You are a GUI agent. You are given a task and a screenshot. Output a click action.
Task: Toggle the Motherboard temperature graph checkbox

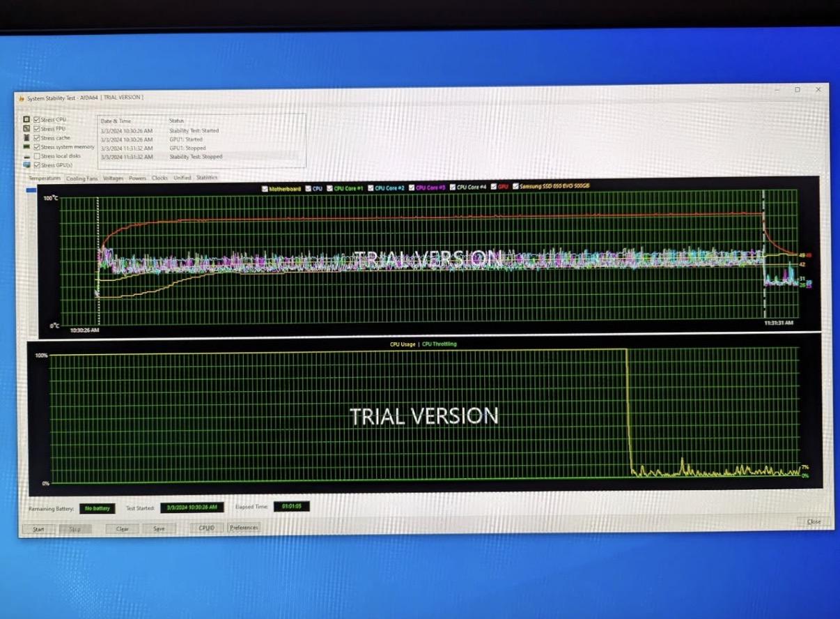point(265,189)
